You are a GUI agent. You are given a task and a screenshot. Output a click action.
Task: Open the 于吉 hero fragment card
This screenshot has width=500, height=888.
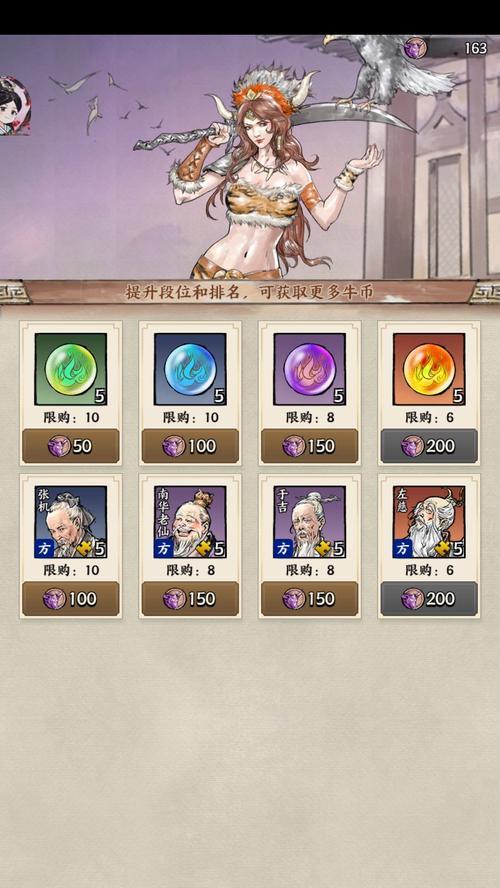(x=310, y=522)
